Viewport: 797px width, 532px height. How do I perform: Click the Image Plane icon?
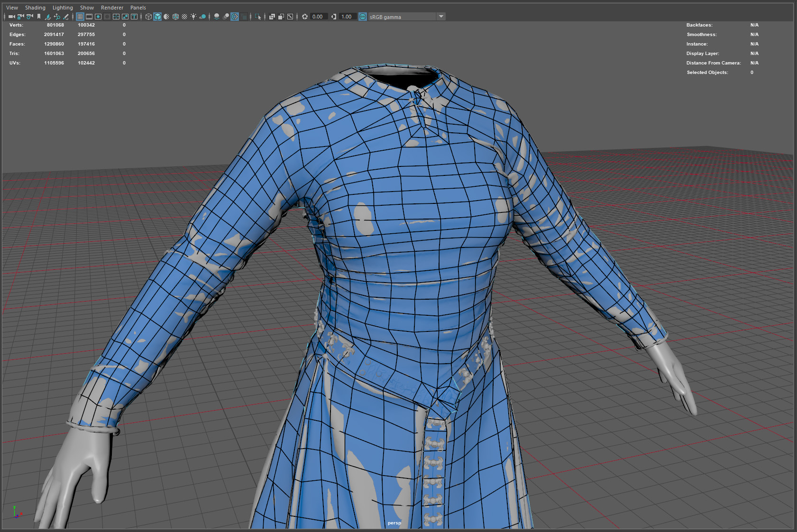pos(48,17)
